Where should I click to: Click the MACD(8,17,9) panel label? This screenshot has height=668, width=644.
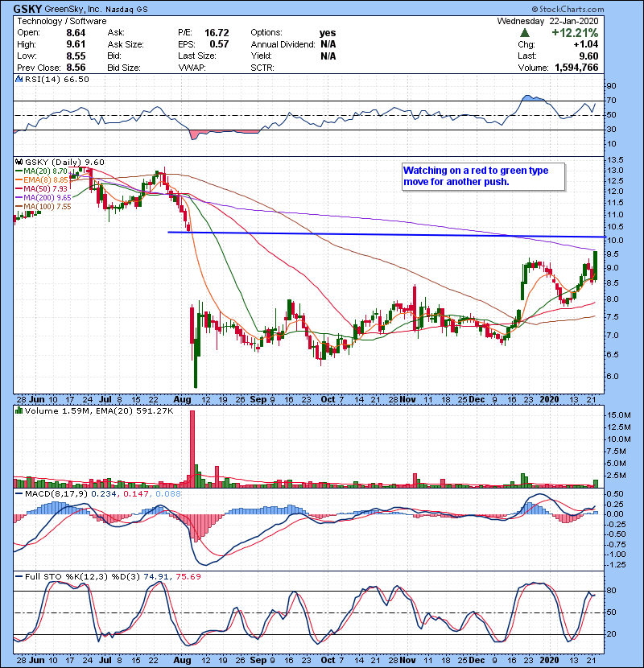[x=56, y=494]
